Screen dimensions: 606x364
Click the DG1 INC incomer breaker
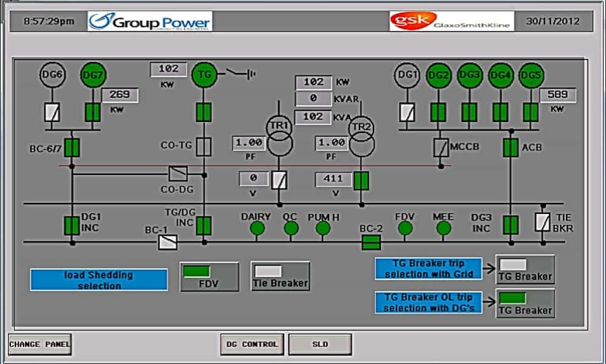pyautogui.click(x=72, y=226)
